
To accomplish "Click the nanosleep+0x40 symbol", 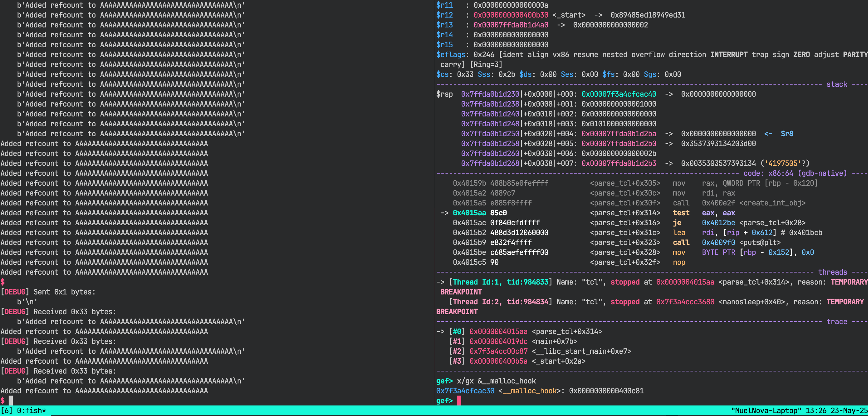I will pyautogui.click(x=753, y=302).
